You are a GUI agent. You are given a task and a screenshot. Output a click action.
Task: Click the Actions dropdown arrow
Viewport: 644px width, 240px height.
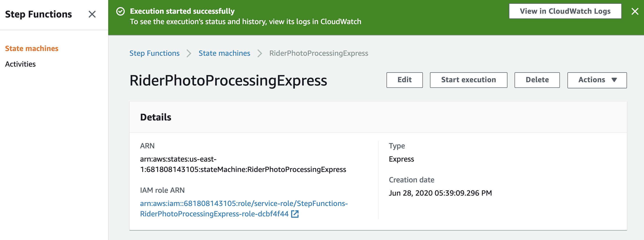pyautogui.click(x=614, y=80)
